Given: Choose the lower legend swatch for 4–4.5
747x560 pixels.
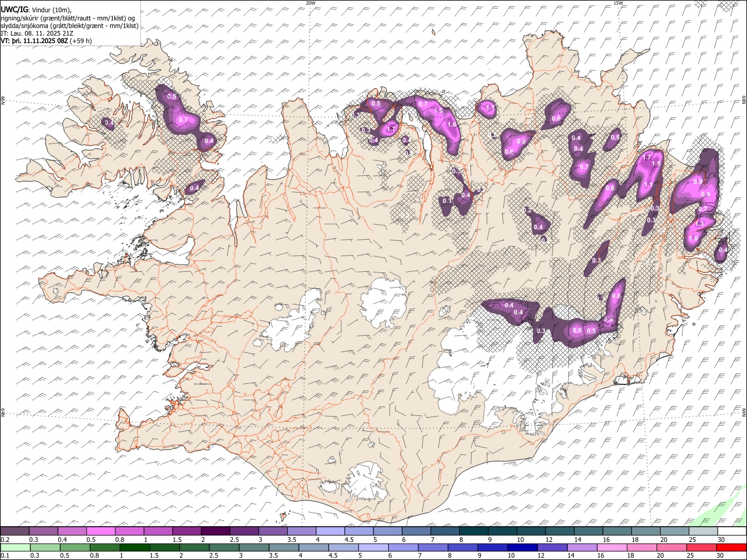Looking at the screenshot, I should [x=313, y=547].
